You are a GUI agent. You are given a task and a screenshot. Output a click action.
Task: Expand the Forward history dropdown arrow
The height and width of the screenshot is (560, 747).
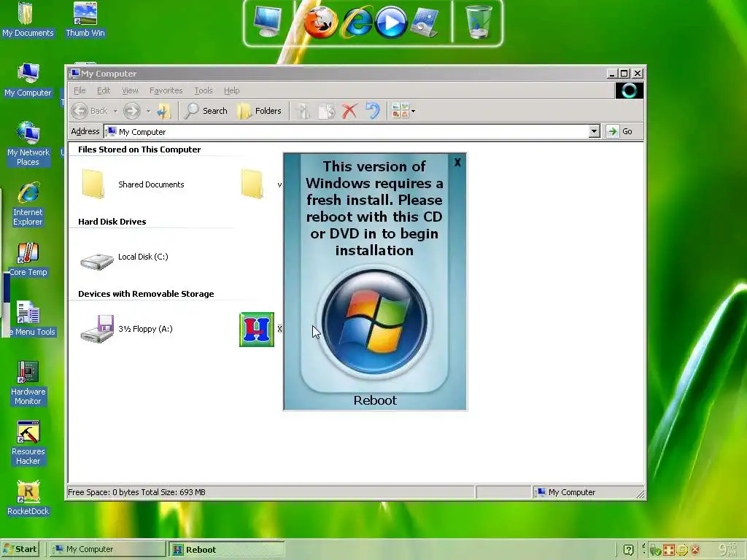[148, 112]
